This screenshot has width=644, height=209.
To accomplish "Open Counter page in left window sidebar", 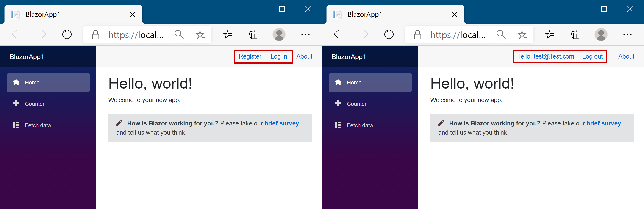I will (x=48, y=104).
